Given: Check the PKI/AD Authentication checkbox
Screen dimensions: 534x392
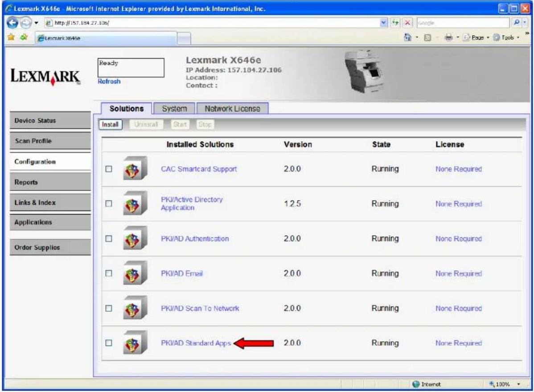Looking at the screenshot, I should (109, 239).
